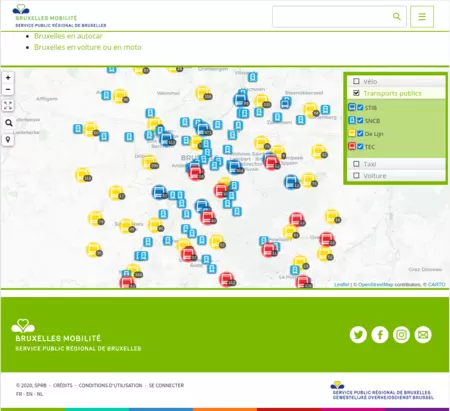Viewport: 450px width, 411px height.
Task: Switch language to FR
Action: click(19, 394)
